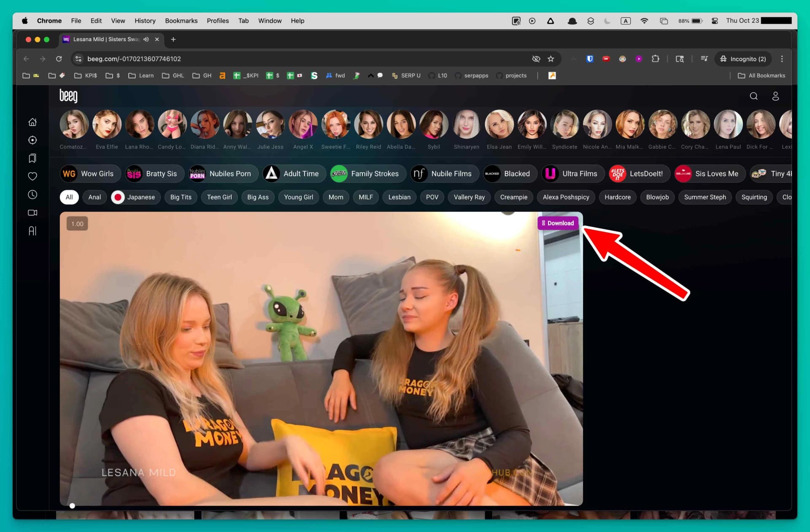This screenshot has width=810, height=532.
Task: Open All Bookmarks
Action: click(x=761, y=75)
